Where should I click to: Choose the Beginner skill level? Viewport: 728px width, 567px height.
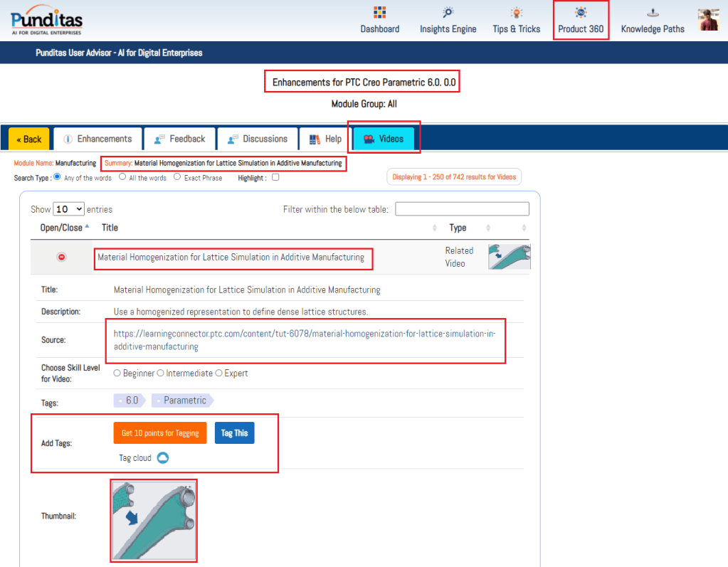point(117,373)
